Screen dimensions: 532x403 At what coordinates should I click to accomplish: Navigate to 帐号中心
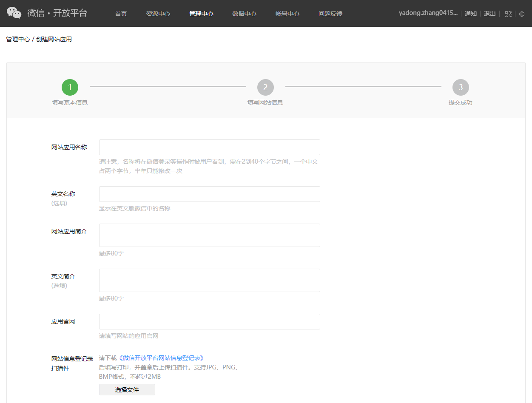point(287,14)
